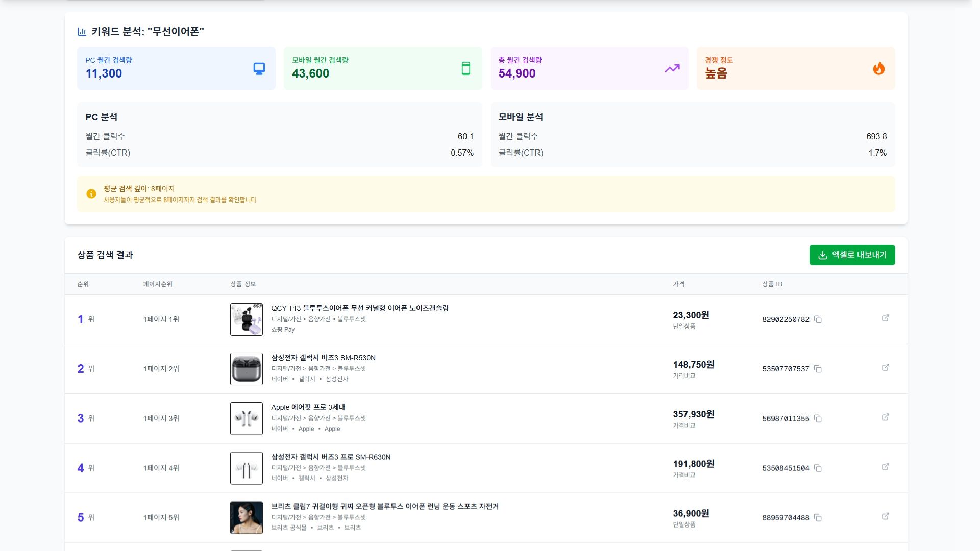
Task: Click the phone icon on the 모바일 월간 검색량 card
Action: 466,67
